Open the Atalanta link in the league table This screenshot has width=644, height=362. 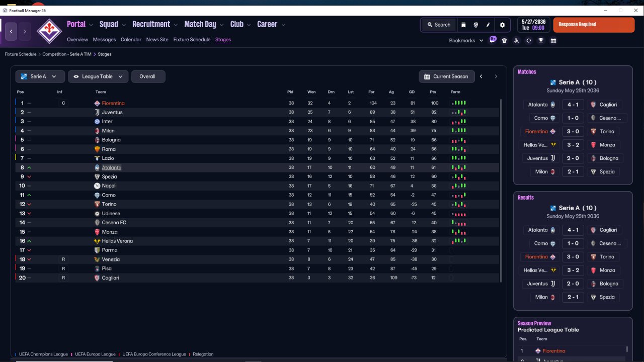coord(112,167)
